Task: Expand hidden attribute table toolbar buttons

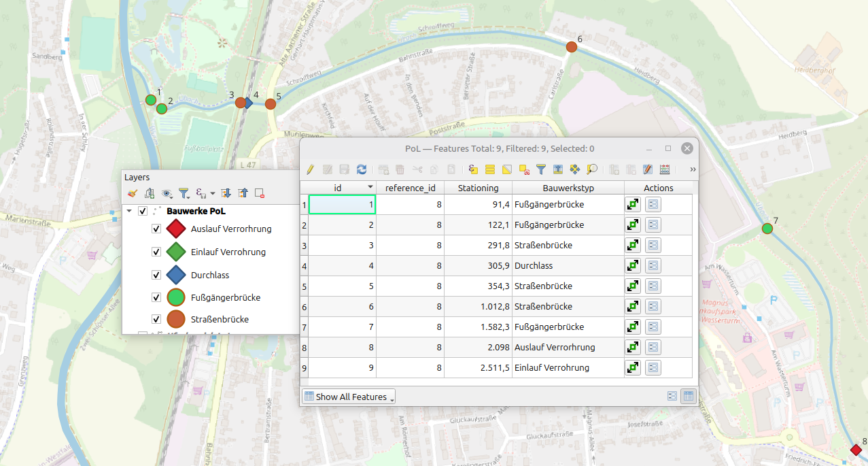Action: pyautogui.click(x=693, y=169)
